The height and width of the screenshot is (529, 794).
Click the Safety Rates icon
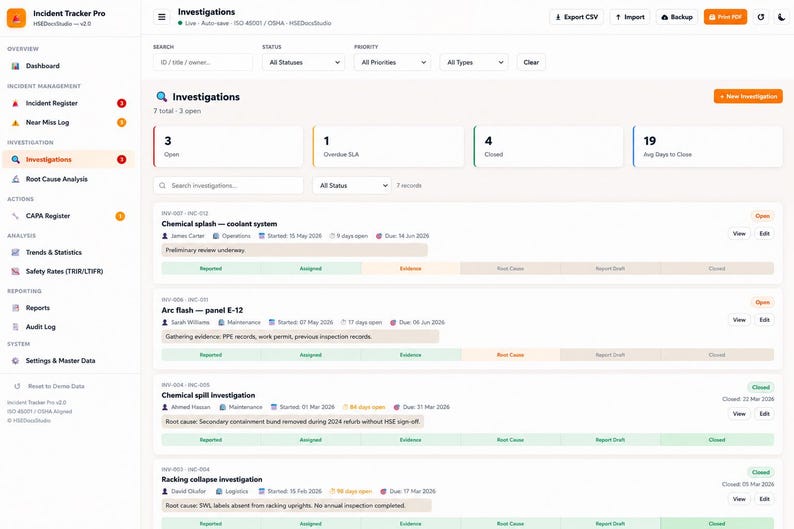15,271
